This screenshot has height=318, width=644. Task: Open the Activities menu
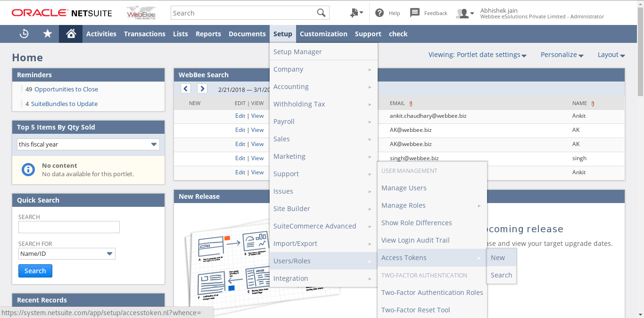point(101,34)
